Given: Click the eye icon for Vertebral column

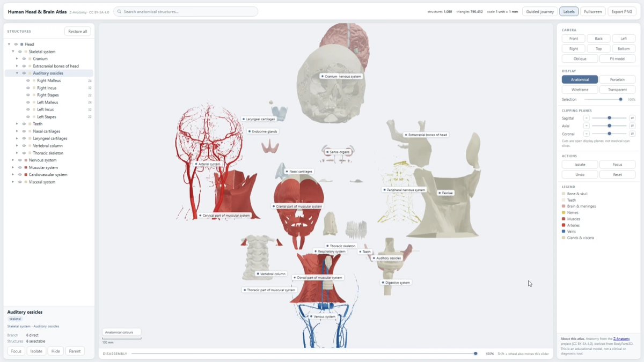Looking at the screenshot, I should [24, 146].
